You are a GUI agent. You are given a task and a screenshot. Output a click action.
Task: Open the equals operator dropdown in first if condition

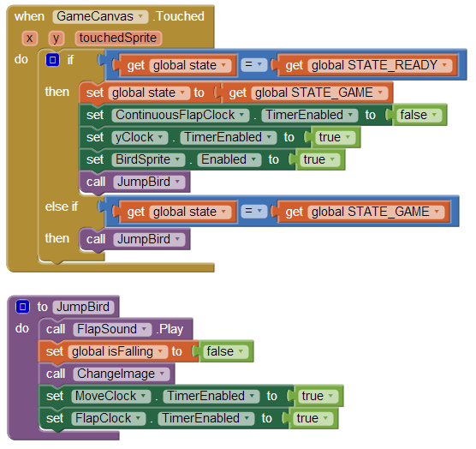tap(253, 65)
